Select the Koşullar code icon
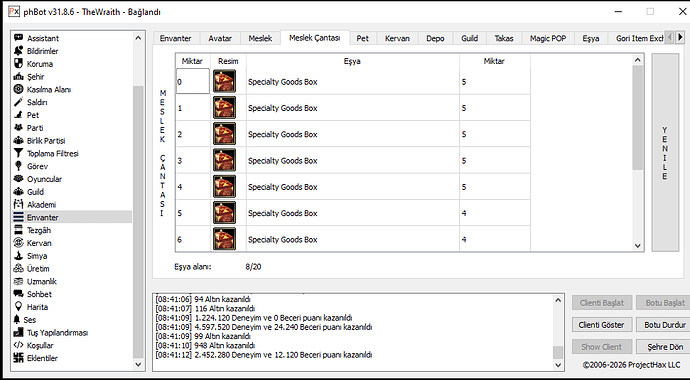The width and height of the screenshot is (690, 380). point(18,345)
